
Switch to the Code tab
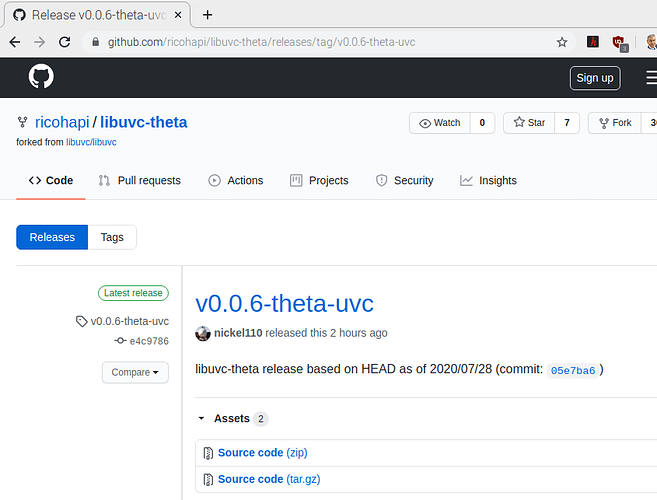pos(51,181)
